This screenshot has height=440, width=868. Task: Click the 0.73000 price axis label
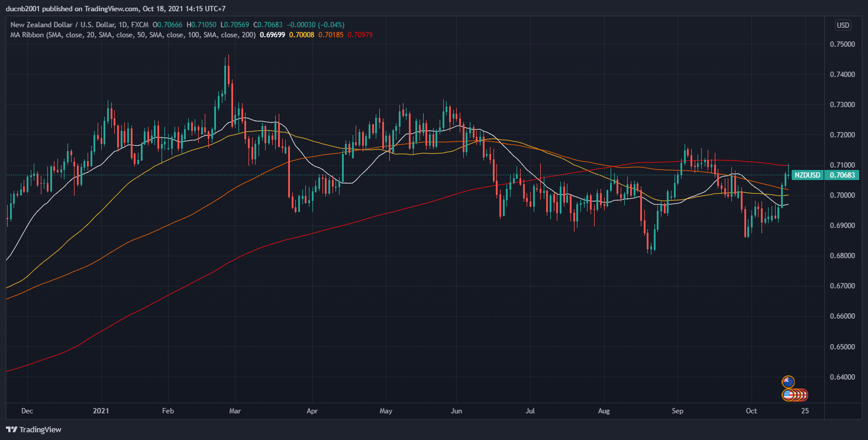[x=842, y=105]
